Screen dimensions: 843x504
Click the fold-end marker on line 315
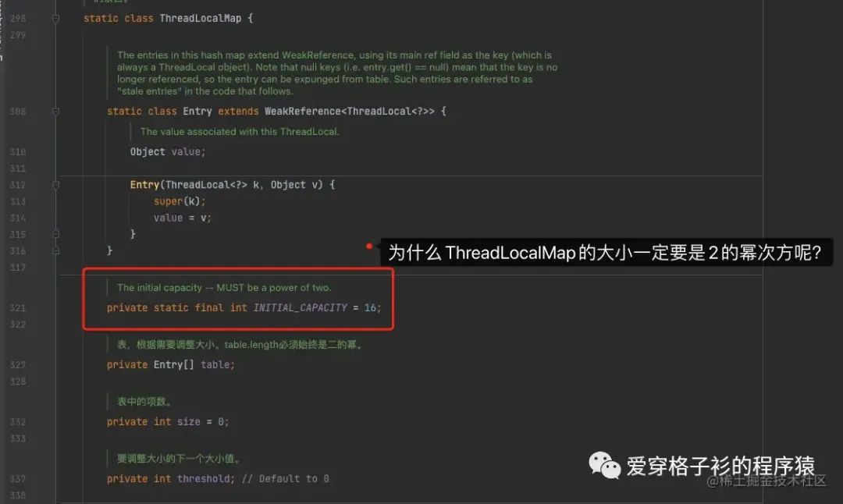[x=55, y=233]
